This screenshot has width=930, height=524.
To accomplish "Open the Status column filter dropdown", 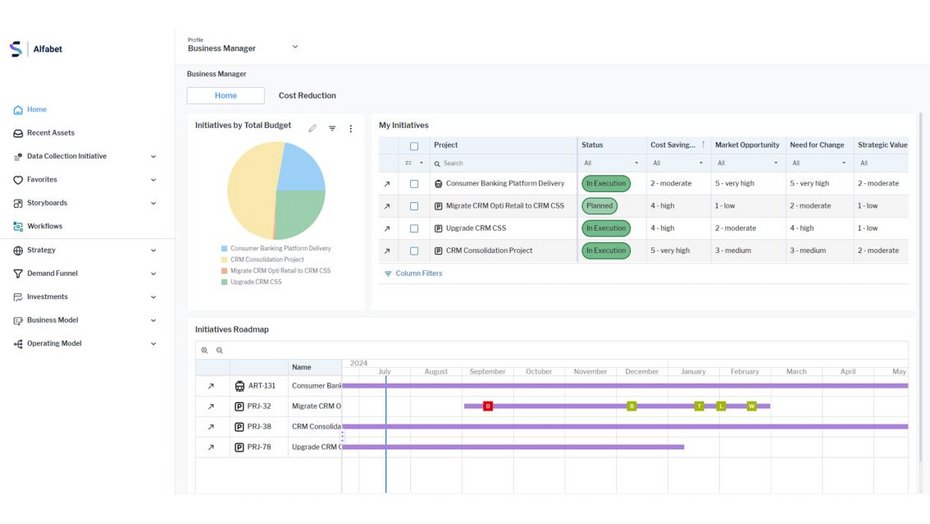I will coord(611,163).
